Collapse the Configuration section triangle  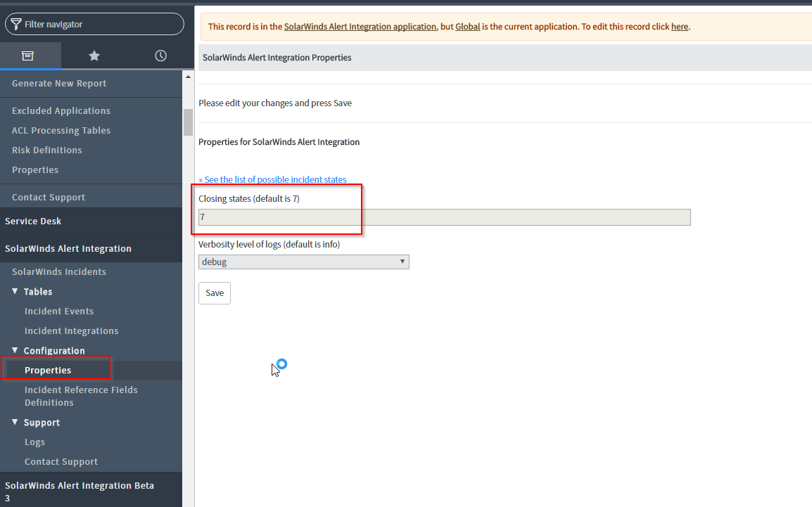tap(15, 350)
